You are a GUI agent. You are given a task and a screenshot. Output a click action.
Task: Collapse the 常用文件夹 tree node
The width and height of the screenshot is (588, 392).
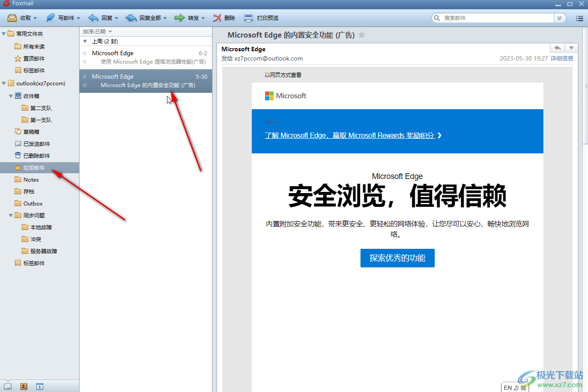[x=4, y=34]
